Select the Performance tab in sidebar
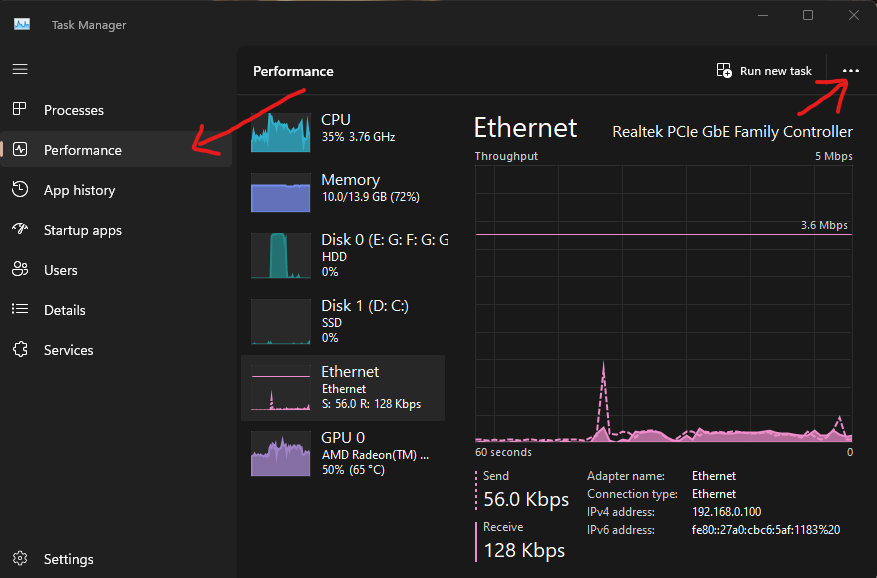Image resolution: width=877 pixels, height=578 pixels. [83, 150]
